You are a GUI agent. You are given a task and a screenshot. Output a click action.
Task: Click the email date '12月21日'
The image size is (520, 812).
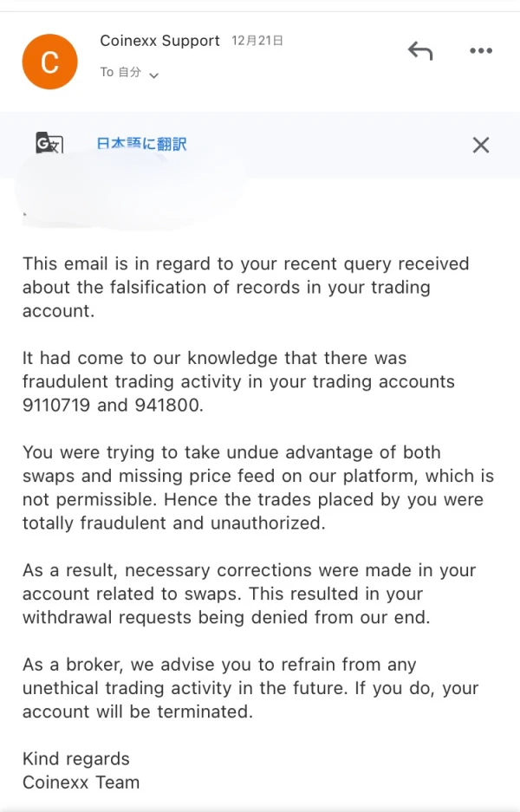click(x=257, y=41)
